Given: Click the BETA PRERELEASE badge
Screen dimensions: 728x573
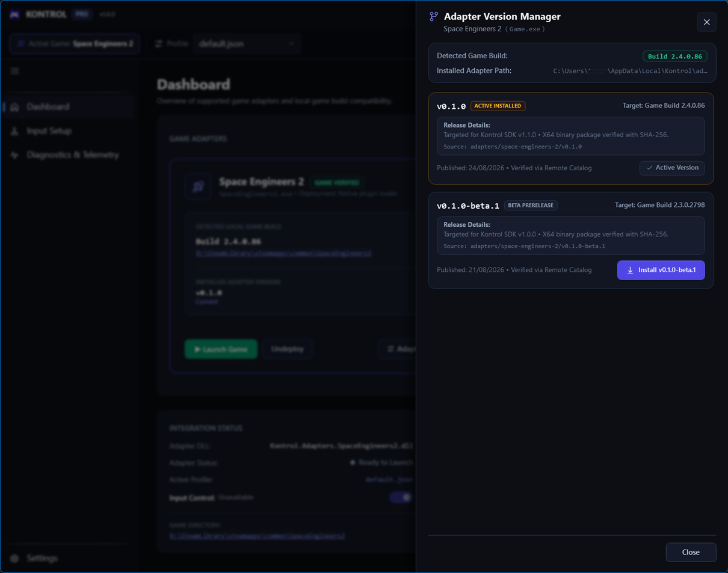Looking at the screenshot, I should coord(531,205).
